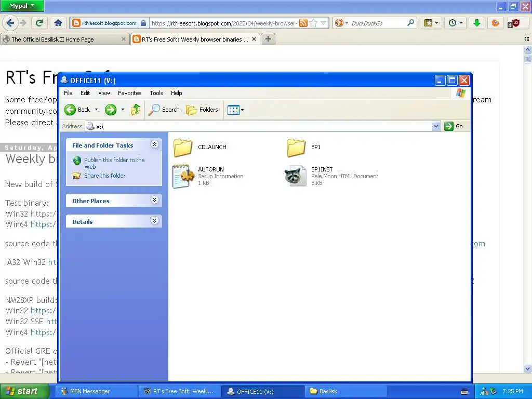Click the search magnifier in DuckDuckGo box
This screenshot has width=532, height=399.
[x=410, y=23]
